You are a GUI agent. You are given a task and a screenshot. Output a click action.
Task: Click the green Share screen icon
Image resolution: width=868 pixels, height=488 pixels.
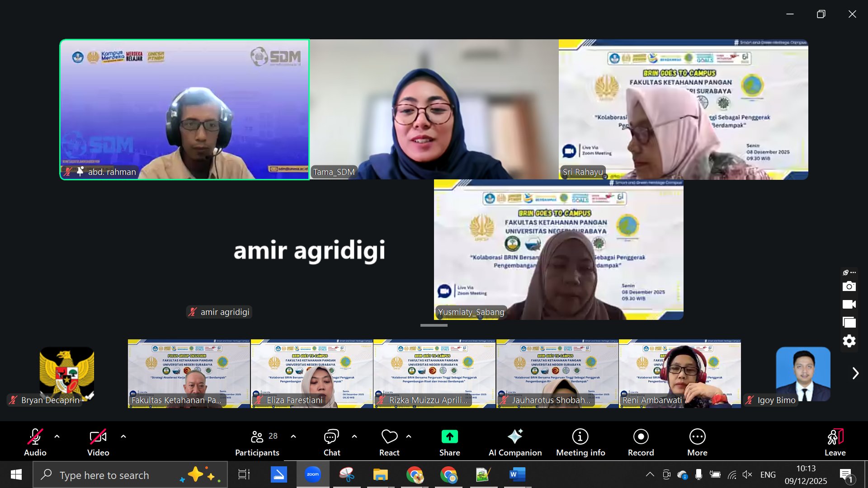pos(449,436)
